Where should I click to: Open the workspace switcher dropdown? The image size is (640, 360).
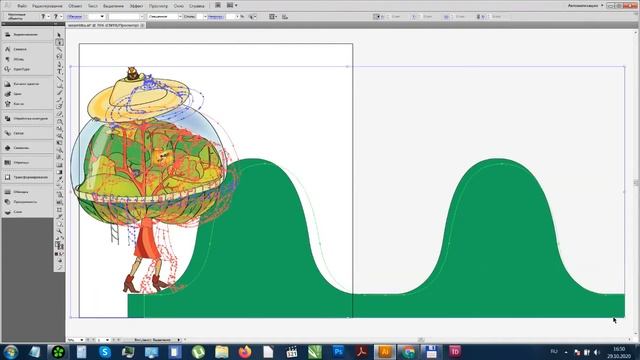[585, 6]
